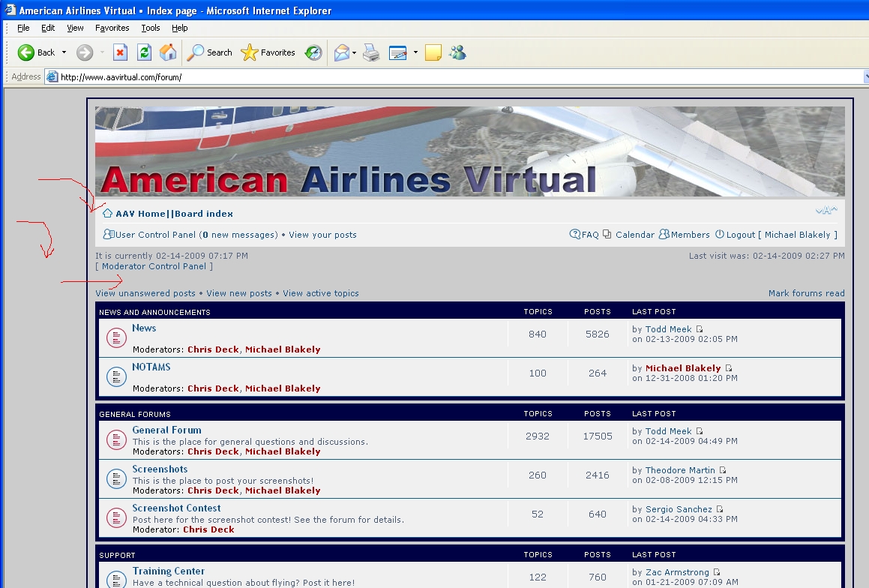869x588 pixels.
Task: Open the Tools menu
Action: tap(150, 28)
